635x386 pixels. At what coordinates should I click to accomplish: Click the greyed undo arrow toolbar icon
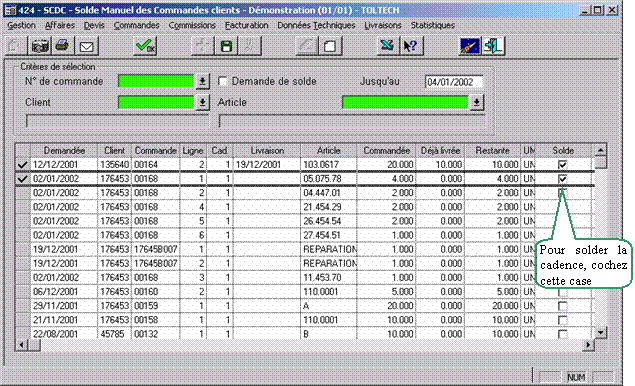307,46
